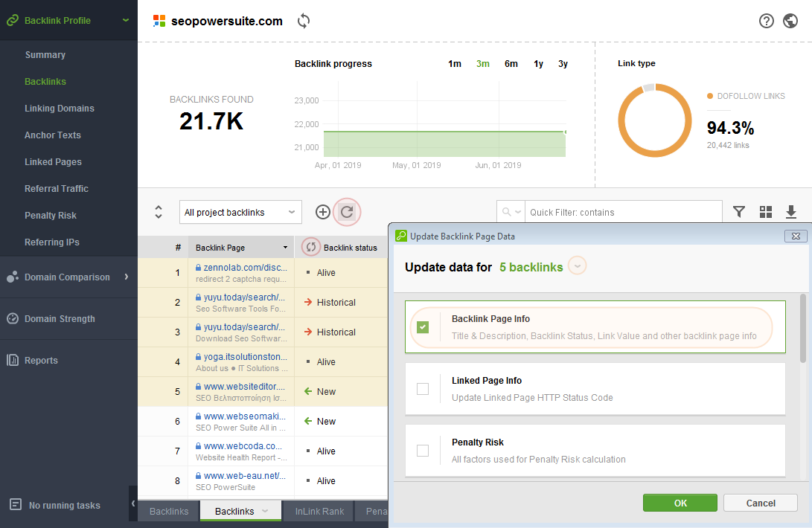Click the No running tasks icon
The height and width of the screenshot is (528, 812).
coord(16,504)
